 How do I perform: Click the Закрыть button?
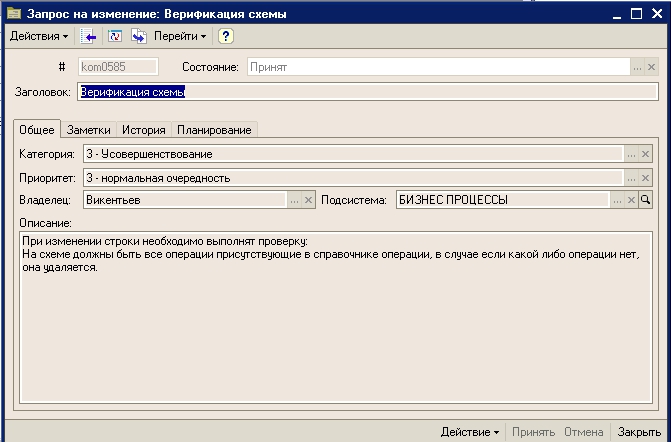(639, 432)
